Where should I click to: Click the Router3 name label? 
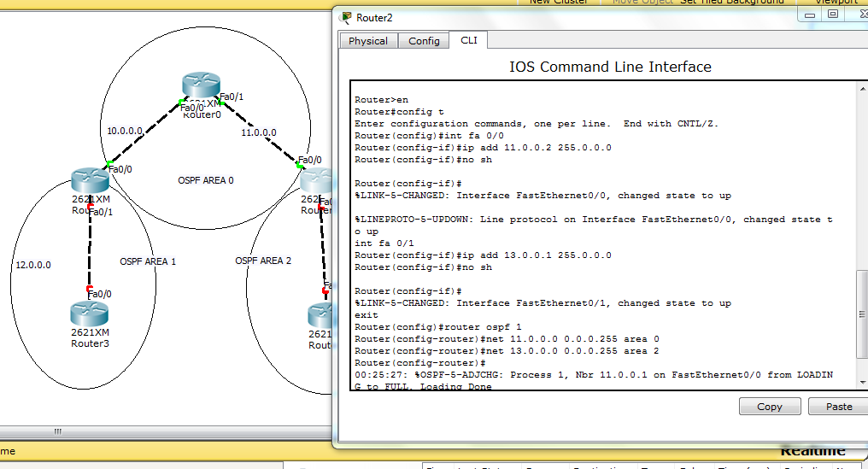(90, 343)
